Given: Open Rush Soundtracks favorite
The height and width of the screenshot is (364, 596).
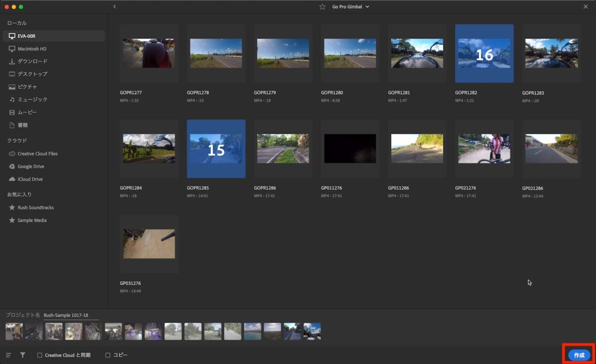Looking at the screenshot, I should [x=35, y=208].
